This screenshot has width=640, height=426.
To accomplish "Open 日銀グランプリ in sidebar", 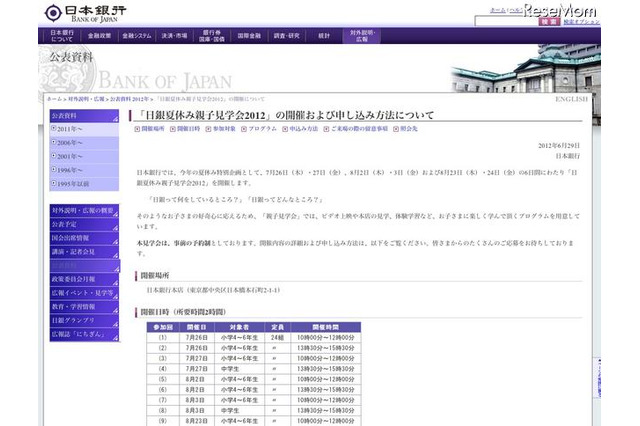I will [x=84, y=320].
